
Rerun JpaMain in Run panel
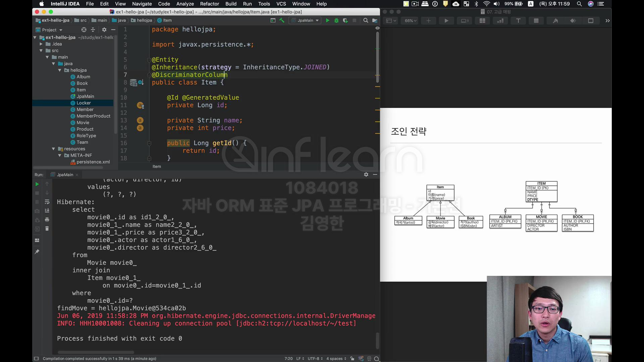pos(37,184)
